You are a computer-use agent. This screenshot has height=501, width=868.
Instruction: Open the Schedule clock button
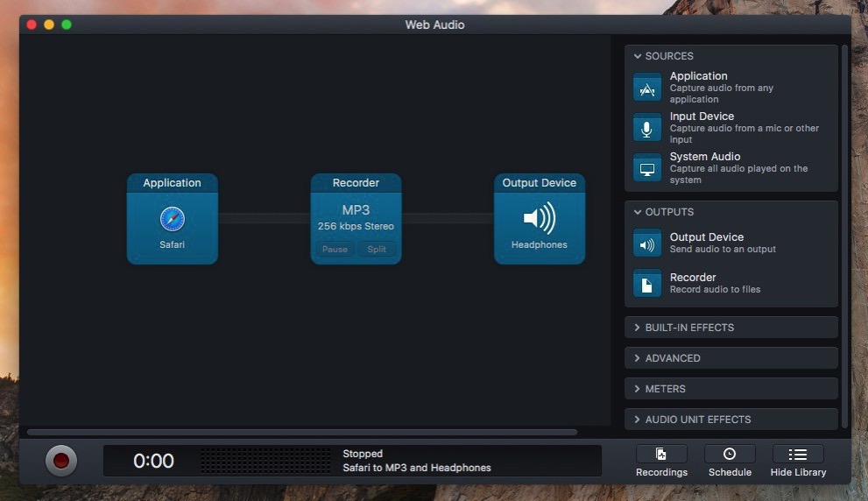click(x=730, y=455)
